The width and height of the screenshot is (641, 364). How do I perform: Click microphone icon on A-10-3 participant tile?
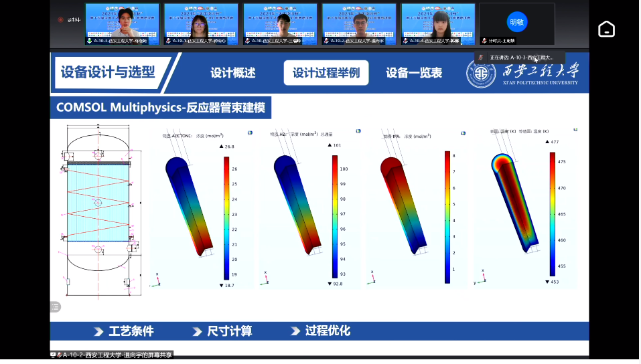[90, 41]
